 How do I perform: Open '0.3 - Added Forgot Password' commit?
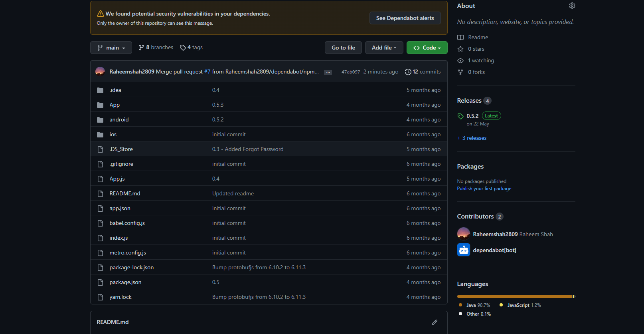(248, 149)
